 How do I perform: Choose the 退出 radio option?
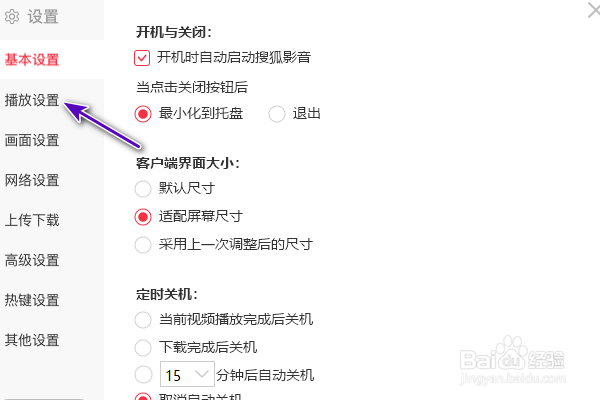click(278, 113)
